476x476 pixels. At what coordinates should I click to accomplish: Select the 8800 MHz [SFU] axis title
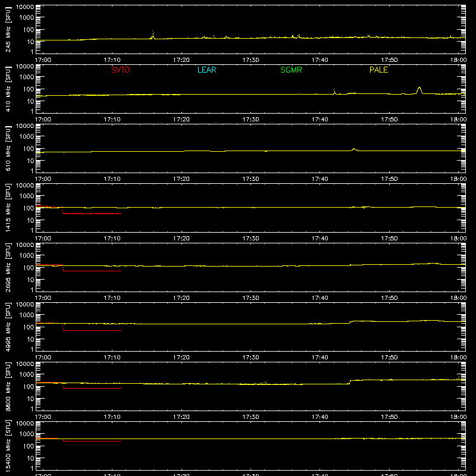pos(8,386)
